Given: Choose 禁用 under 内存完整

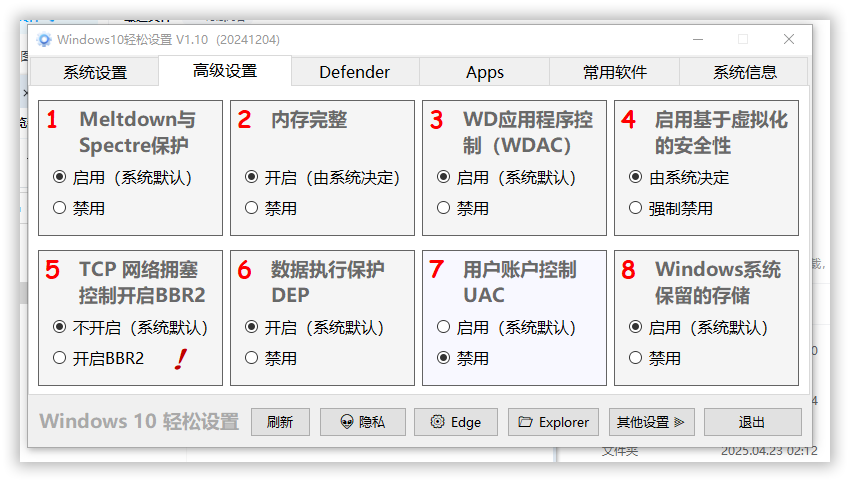Looking at the screenshot, I should pyautogui.click(x=271, y=208).
